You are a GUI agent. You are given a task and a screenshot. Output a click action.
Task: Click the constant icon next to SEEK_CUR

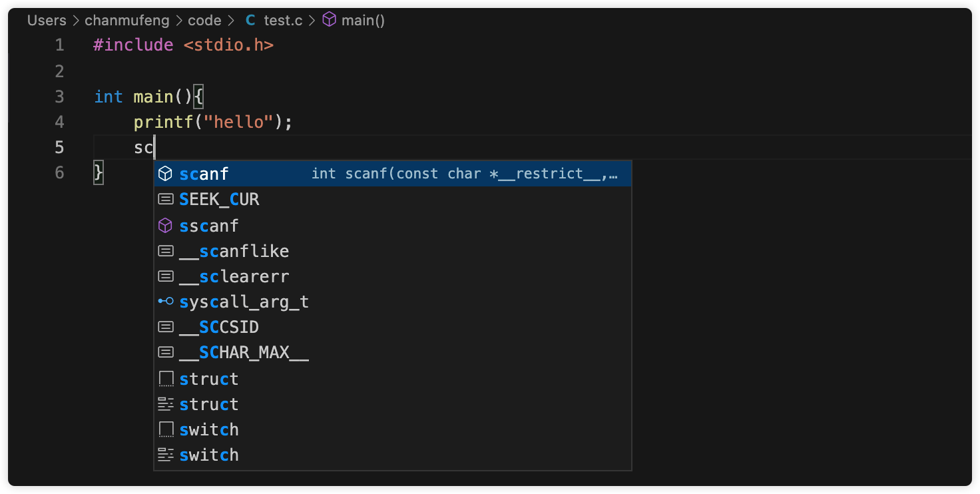[x=165, y=200]
